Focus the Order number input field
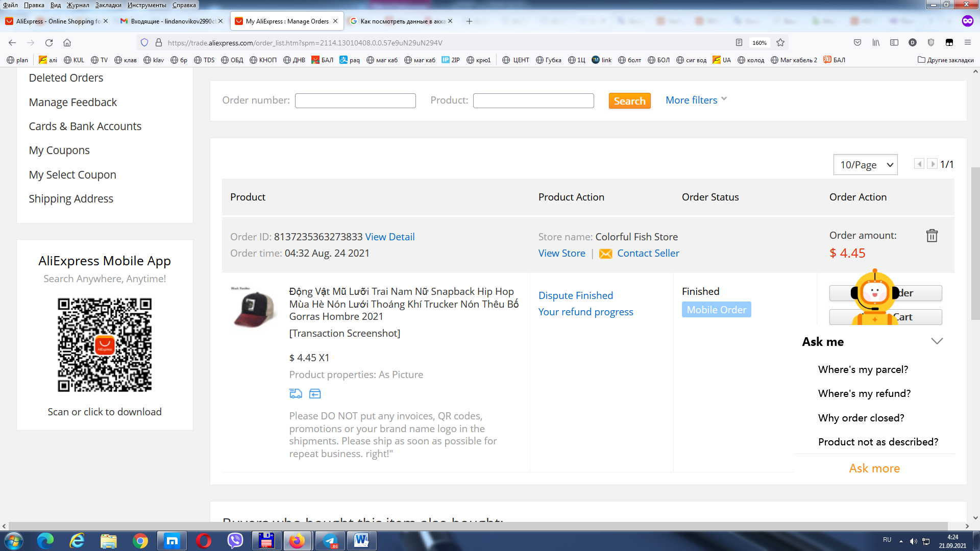Image resolution: width=980 pixels, height=551 pixels. pos(355,101)
